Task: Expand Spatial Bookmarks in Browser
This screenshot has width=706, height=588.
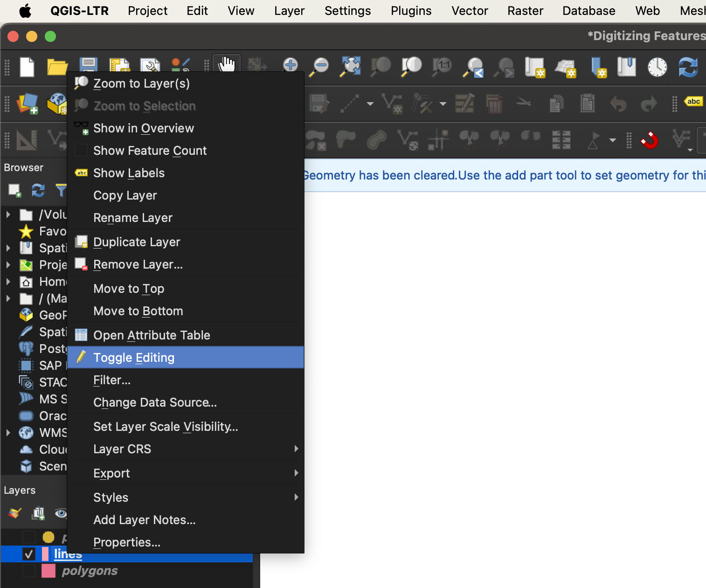Action: (x=8, y=248)
